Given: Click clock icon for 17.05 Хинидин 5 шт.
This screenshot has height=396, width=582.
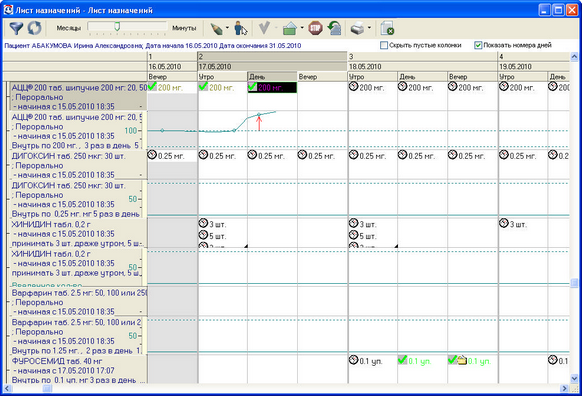Looking at the screenshot, I should pos(203,235).
